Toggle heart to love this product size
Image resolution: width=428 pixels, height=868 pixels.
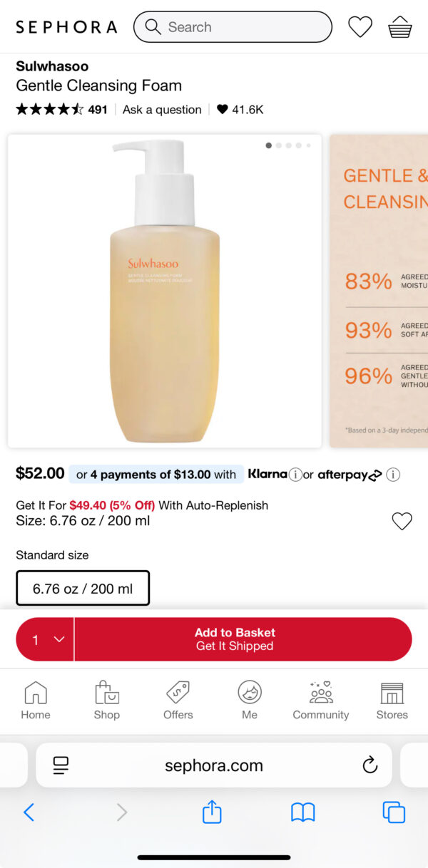[402, 522]
